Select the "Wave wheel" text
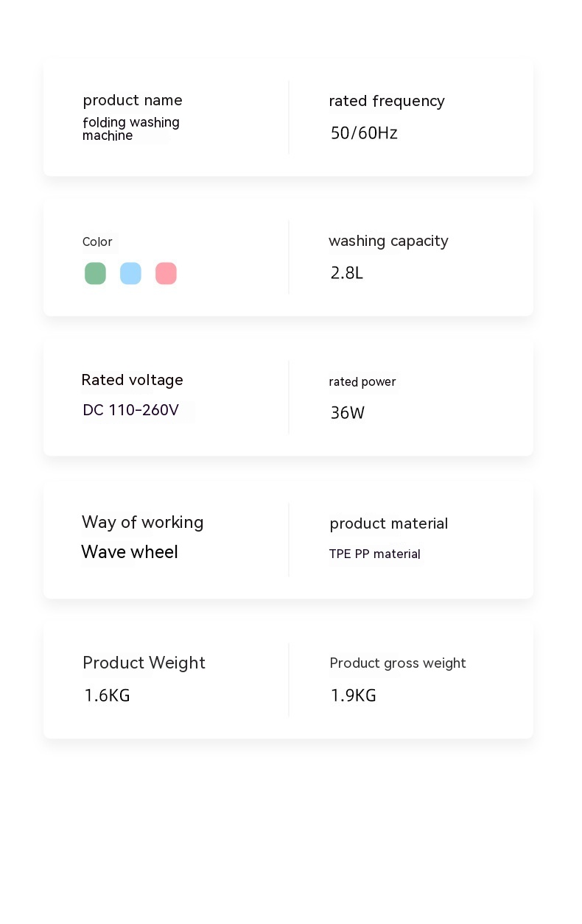 130,552
